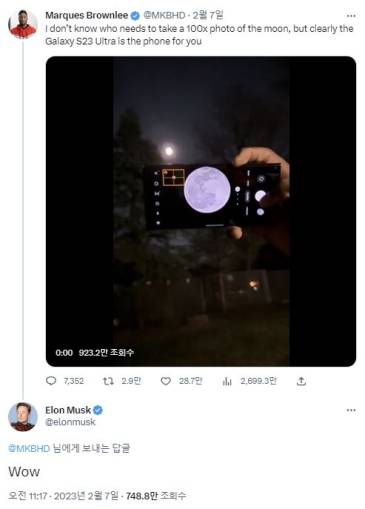The image size is (365, 509).
Task: Like the tweet with heart icon
Action: [166, 381]
